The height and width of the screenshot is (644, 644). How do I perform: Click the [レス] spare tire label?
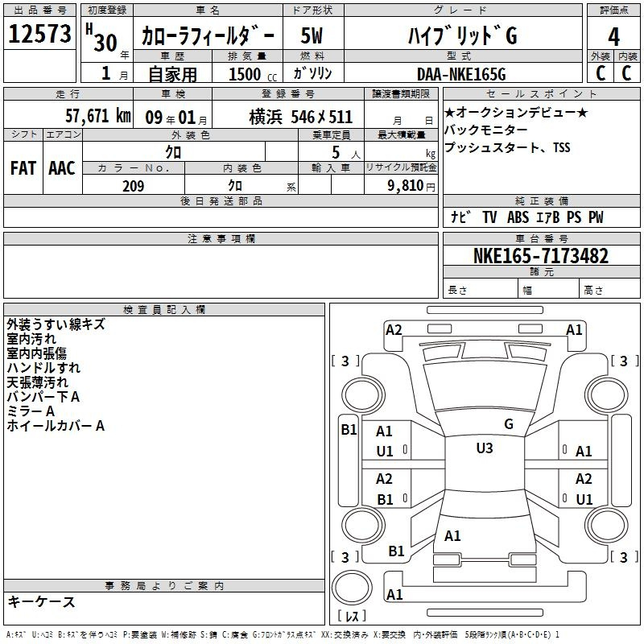[x=352, y=615]
